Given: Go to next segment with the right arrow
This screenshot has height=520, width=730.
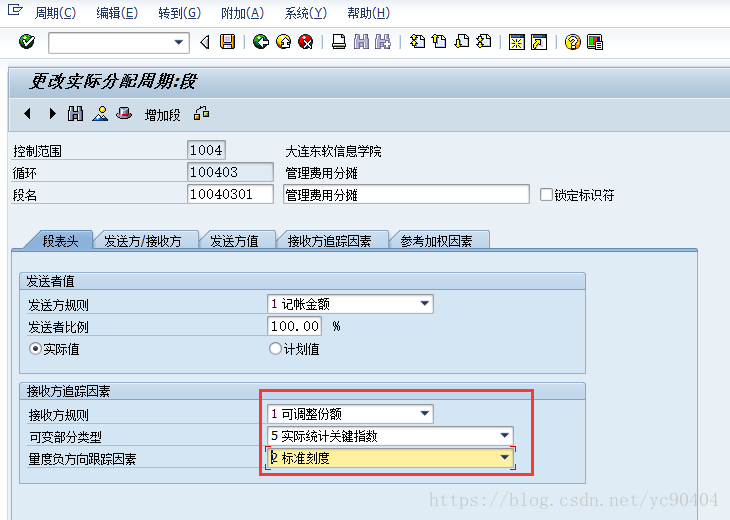Looking at the screenshot, I should pyautogui.click(x=52, y=114).
